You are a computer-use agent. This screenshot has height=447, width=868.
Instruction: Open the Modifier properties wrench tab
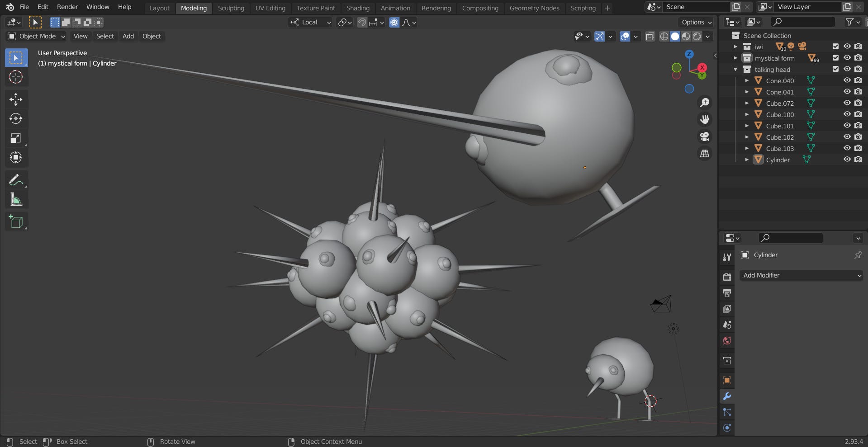pos(727,396)
